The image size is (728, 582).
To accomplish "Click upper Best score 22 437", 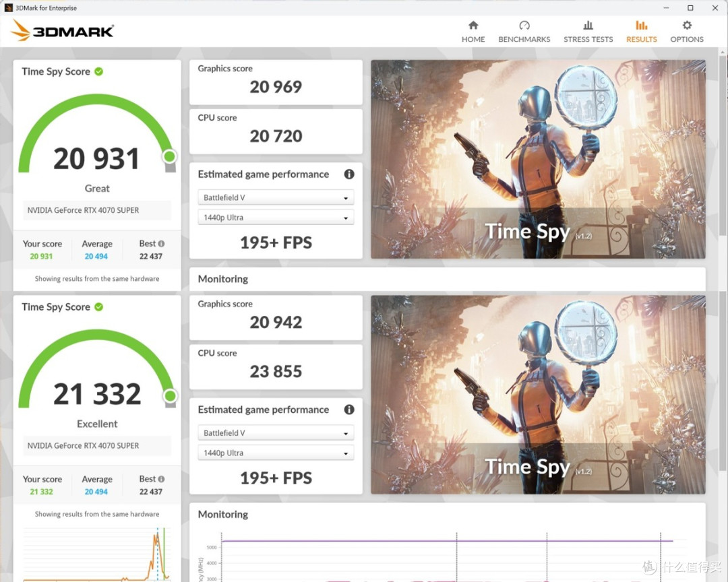I will (x=151, y=256).
